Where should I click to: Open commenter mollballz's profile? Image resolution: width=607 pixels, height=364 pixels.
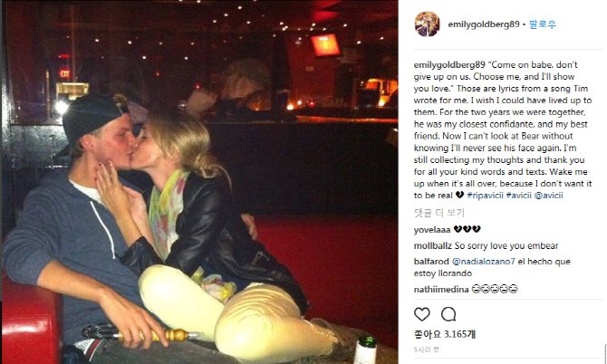[x=433, y=245]
